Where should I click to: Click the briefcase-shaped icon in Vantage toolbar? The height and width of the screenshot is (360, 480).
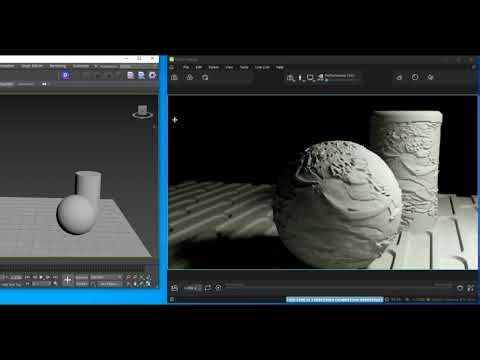(x=174, y=77)
